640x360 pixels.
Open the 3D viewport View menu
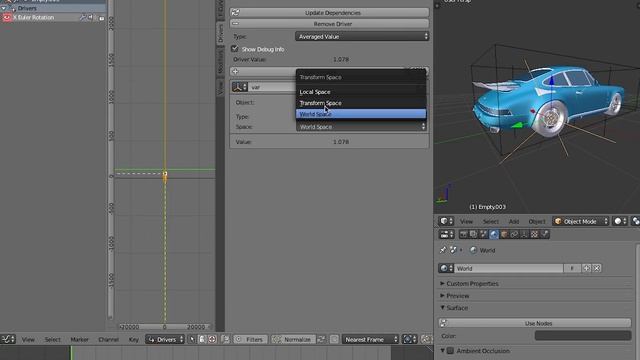pyautogui.click(x=466, y=221)
